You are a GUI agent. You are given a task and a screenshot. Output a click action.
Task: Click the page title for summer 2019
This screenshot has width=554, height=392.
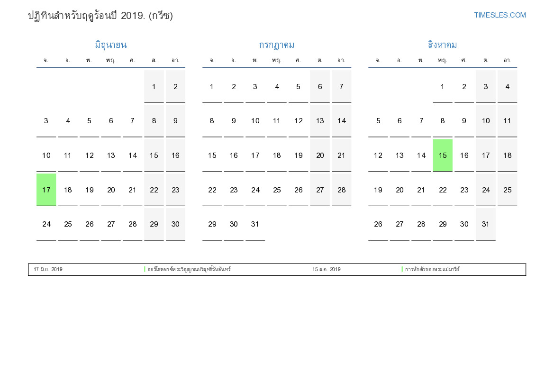[100, 16]
